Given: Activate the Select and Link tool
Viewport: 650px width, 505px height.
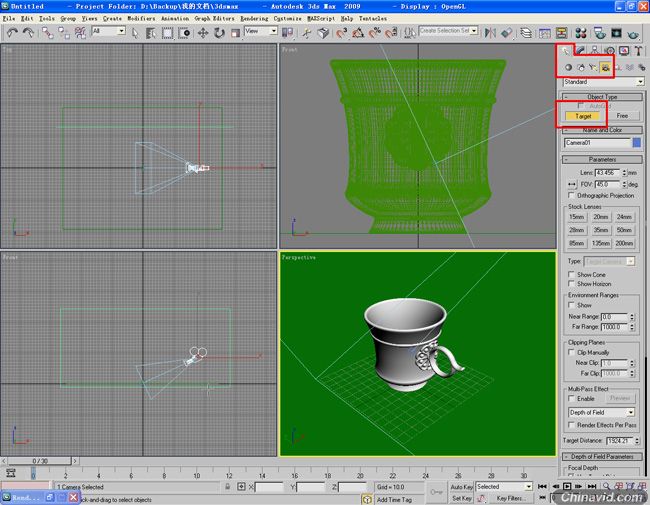Looking at the screenshot, I should coord(48,33).
